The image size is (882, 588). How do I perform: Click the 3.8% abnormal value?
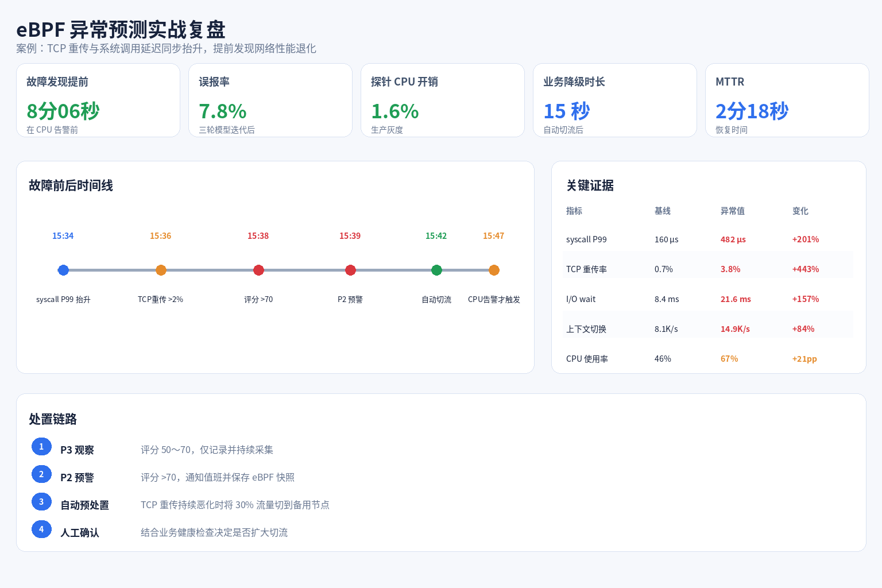tap(730, 269)
